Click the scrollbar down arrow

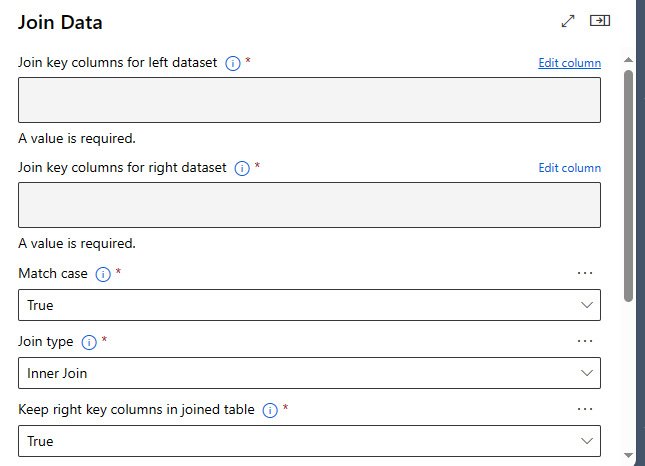628,456
